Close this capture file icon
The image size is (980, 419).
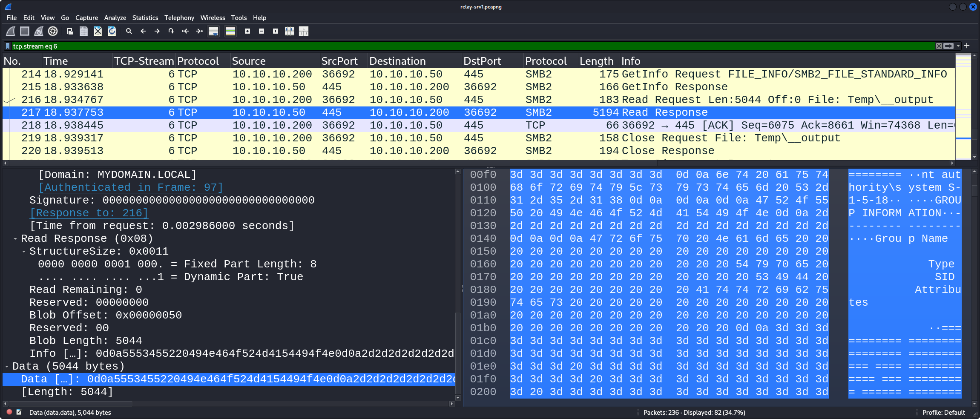coord(98,31)
